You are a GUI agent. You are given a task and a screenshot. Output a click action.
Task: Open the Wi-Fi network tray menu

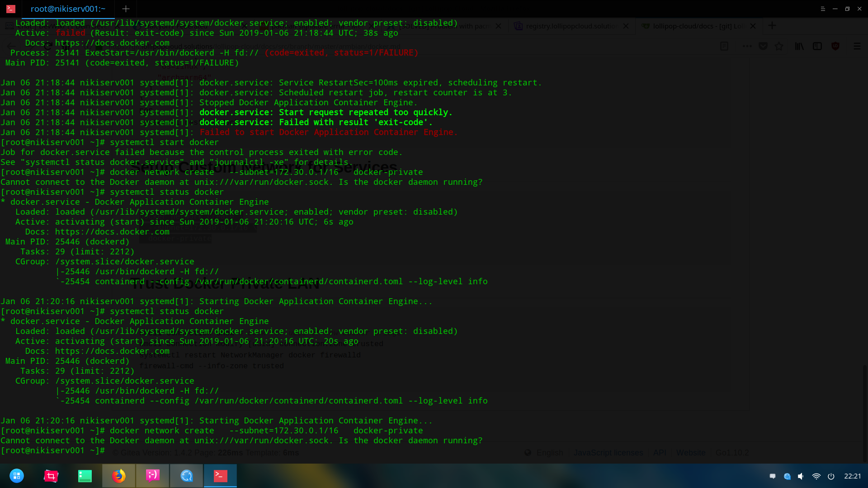pyautogui.click(x=816, y=476)
